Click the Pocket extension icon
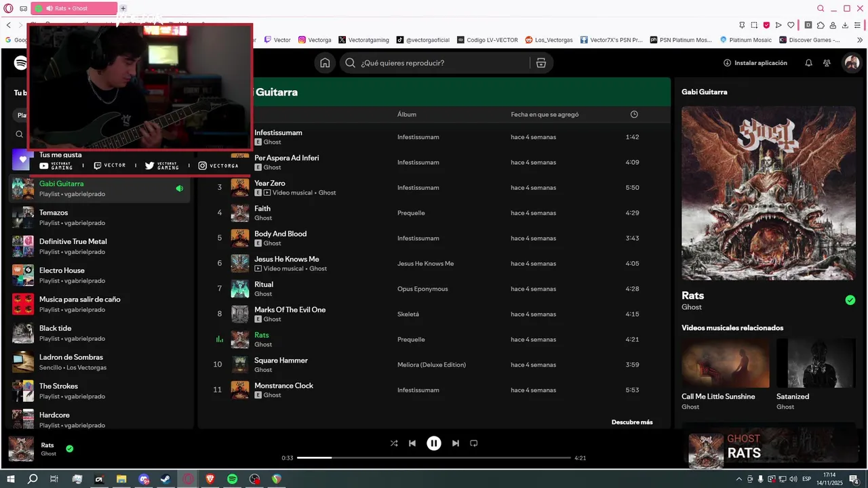The image size is (868, 488). (766, 25)
